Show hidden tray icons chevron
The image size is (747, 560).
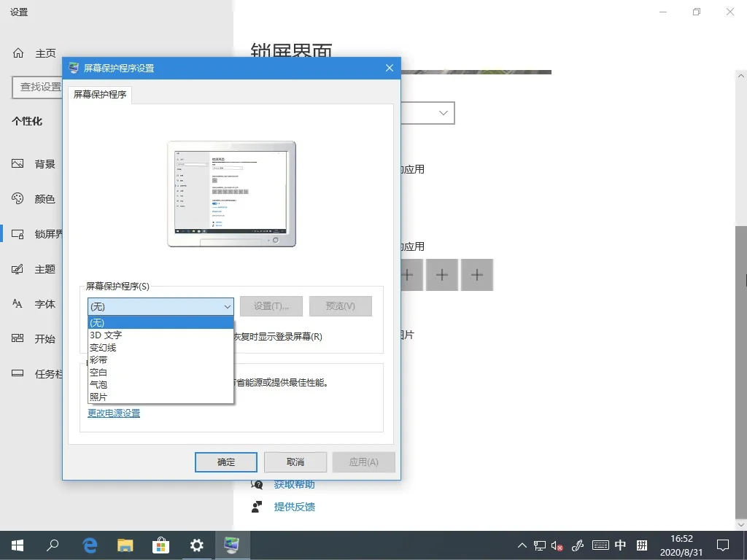(x=522, y=545)
